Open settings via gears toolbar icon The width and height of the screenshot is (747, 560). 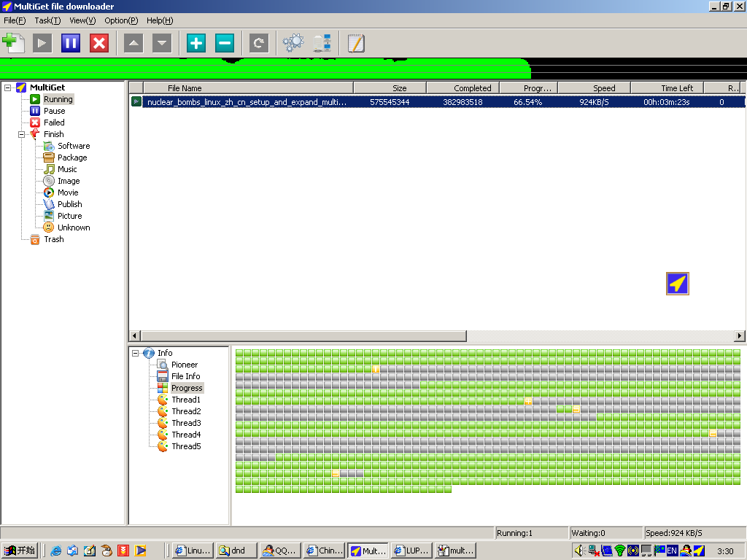pyautogui.click(x=293, y=43)
